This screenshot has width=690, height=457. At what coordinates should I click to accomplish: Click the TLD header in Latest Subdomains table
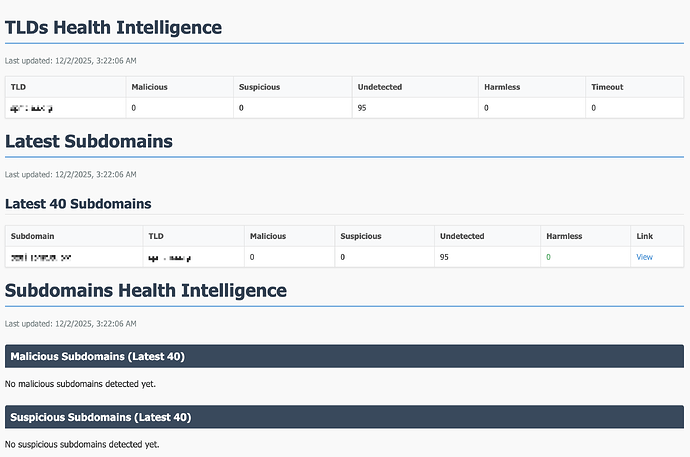[155, 236]
